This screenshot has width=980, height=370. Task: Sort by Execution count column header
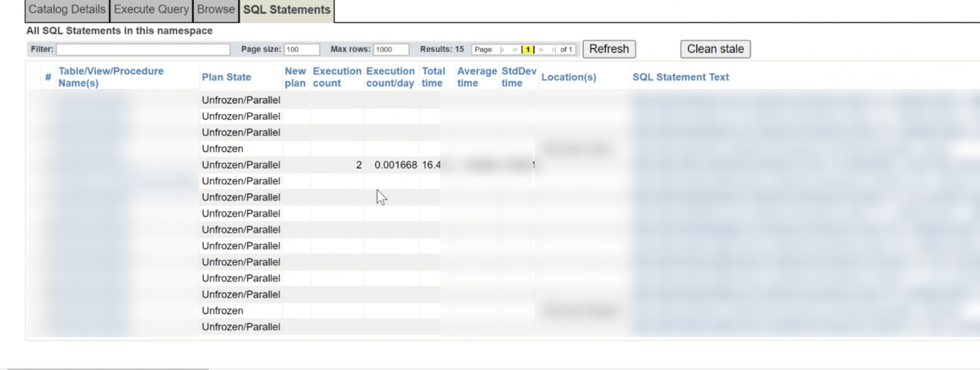[x=337, y=77]
